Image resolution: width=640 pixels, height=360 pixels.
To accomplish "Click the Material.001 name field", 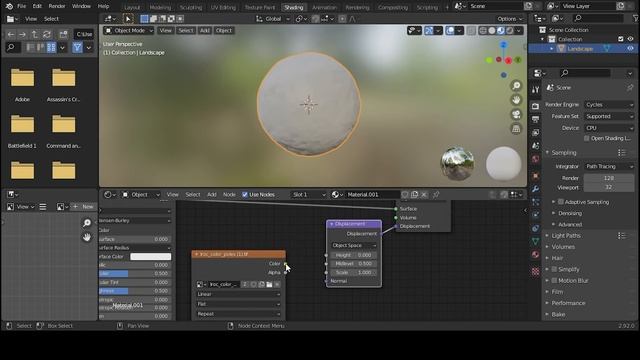I will pos(371,195).
